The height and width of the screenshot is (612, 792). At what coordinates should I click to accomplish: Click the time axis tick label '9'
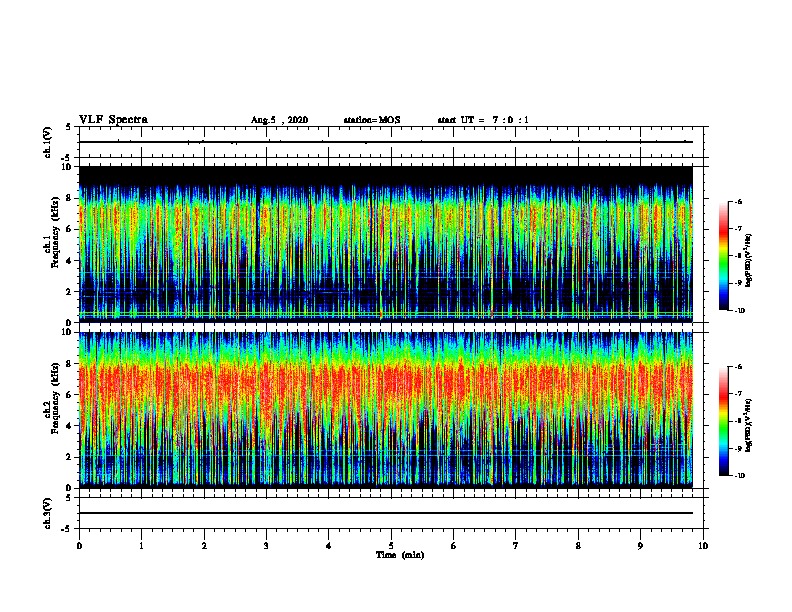coord(640,546)
